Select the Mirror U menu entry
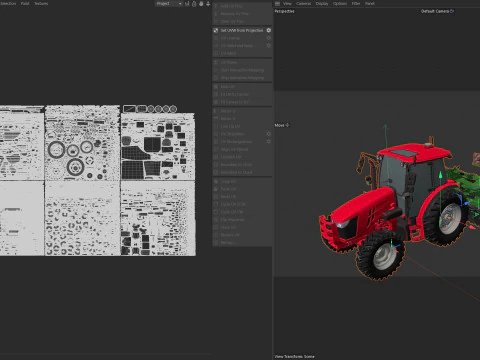Screen dimensions: 480x360 [x=242, y=111]
